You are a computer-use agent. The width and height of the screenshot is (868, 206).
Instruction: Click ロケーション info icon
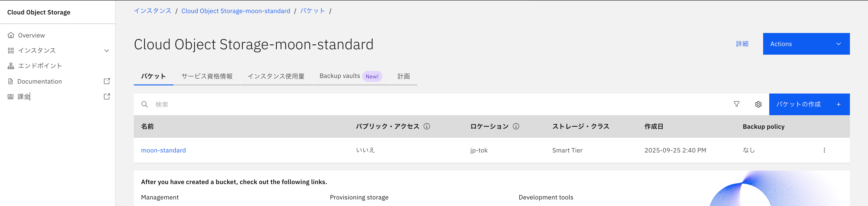tap(516, 126)
